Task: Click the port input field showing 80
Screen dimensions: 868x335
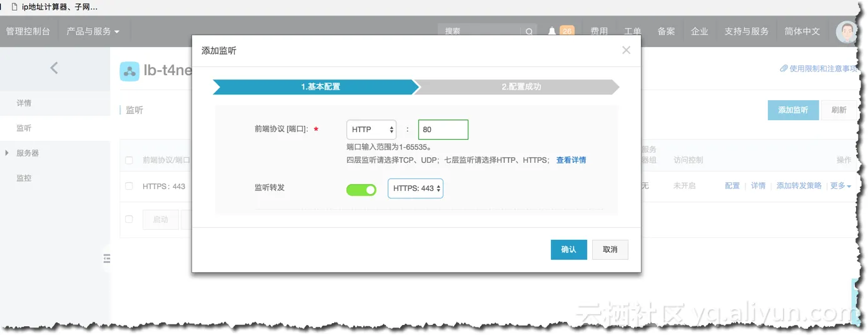Action: click(x=443, y=130)
